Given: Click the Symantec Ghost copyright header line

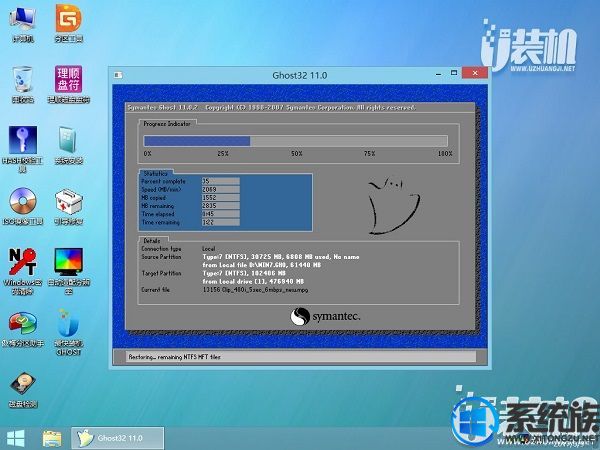Looking at the screenshot, I should pos(271,108).
